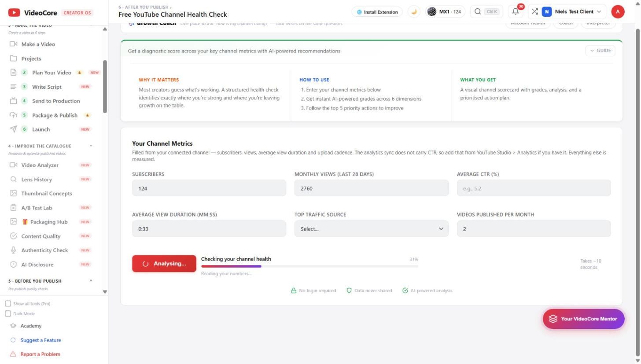Follow the Suggest a Feature link
641x364 pixels.
[x=41, y=340]
